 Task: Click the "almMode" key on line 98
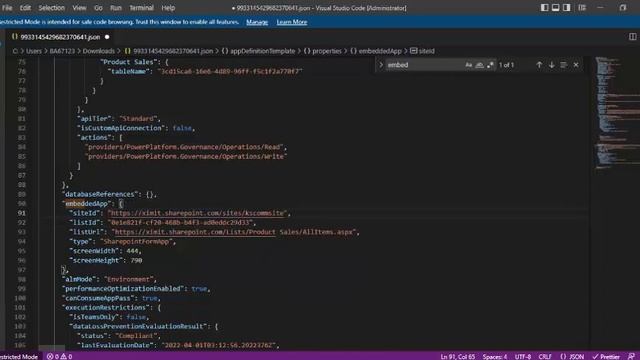tap(79, 279)
